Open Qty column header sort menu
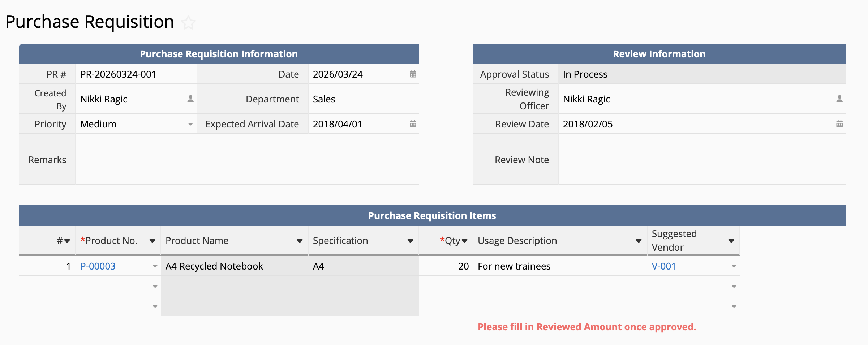 coord(465,241)
